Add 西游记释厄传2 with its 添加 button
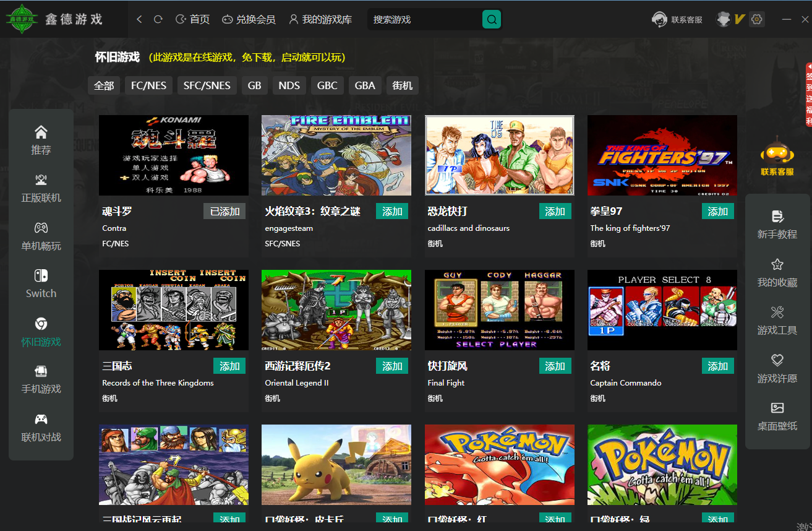The width and height of the screenshot is (812, 531). (392, 366)
